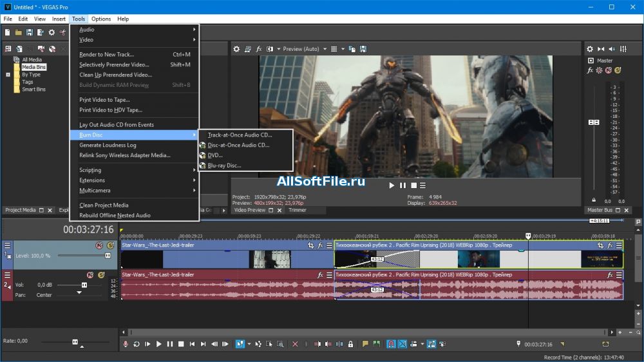Click the Extract Audio from CD icon
Image resolution: width=644 pixels, height=362 pixels.
(x=52, y=49)
